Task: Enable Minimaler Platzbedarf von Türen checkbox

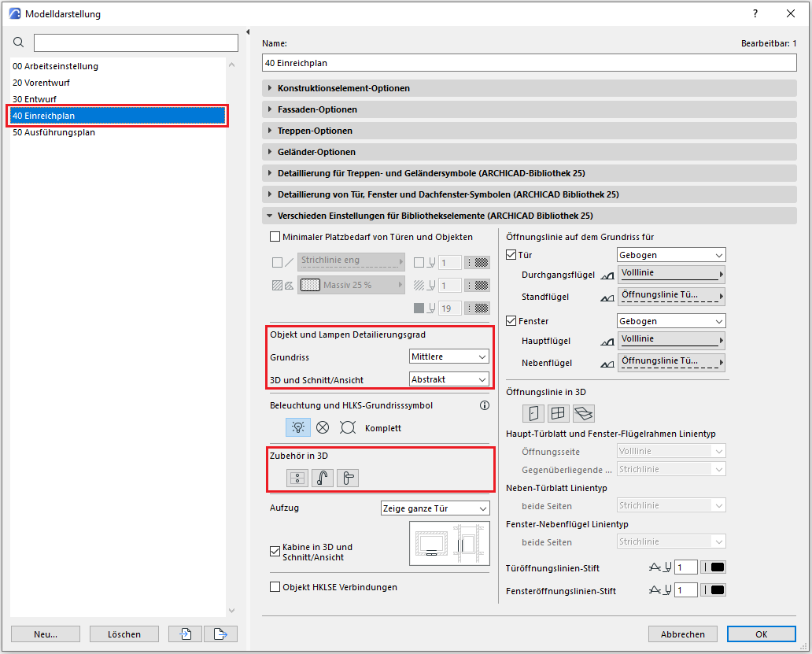Action: [x=275, y=237]
